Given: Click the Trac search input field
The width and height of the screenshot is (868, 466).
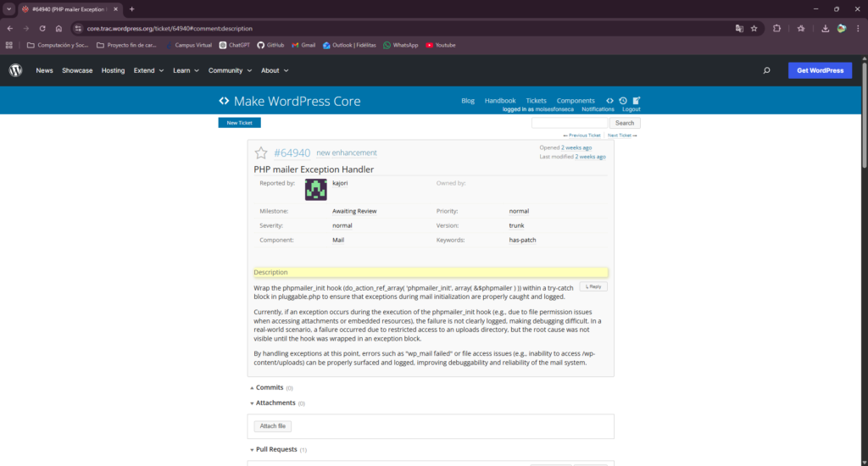Looking at the screenshot, I should [570, 123].
